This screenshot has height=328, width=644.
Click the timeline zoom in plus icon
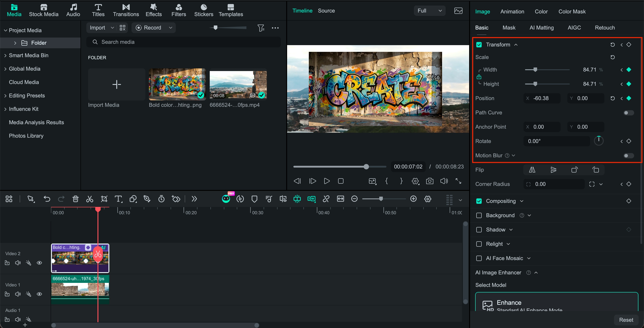point(413,199)
